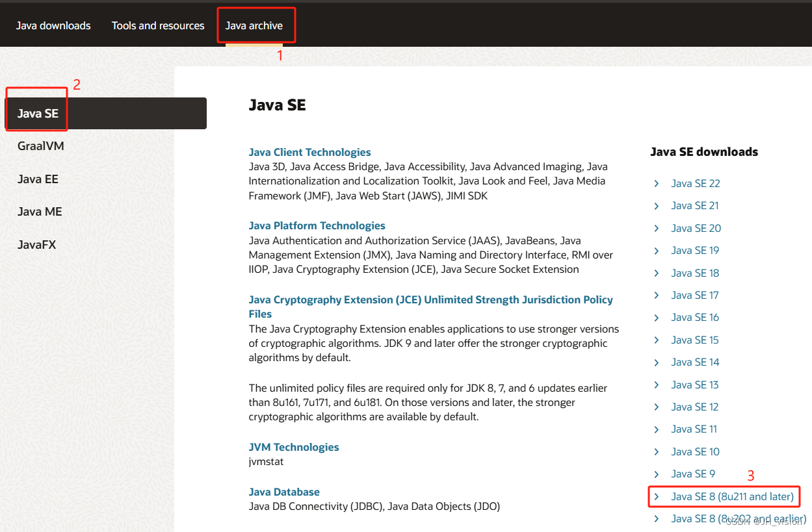The width and height of the screenshot is (812, 532).
Task: Click the chevron beside Java SE 10
Action: click(x=657, y=452)
